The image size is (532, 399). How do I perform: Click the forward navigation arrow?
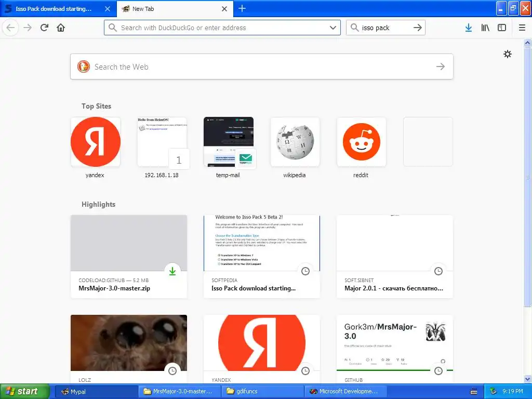(28, 28)
